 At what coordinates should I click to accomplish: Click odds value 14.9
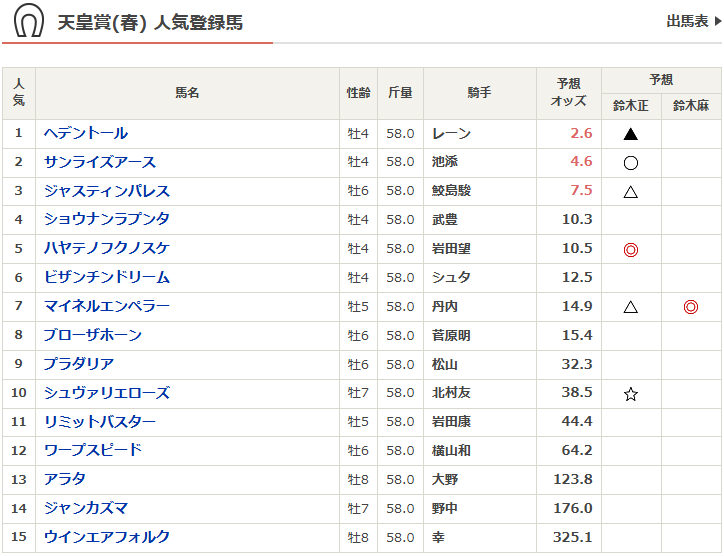[x=577, y=306]
